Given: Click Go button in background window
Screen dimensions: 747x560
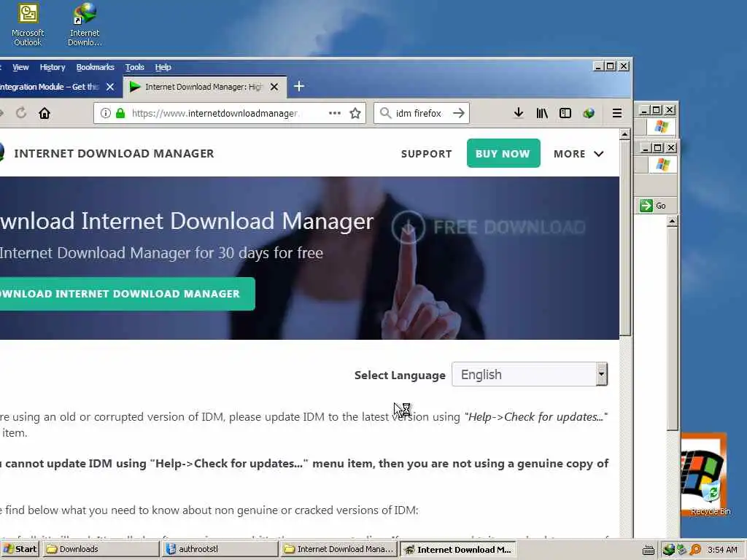Looking at the screenshot, I should pyautogui.click(x=653, y=206).
